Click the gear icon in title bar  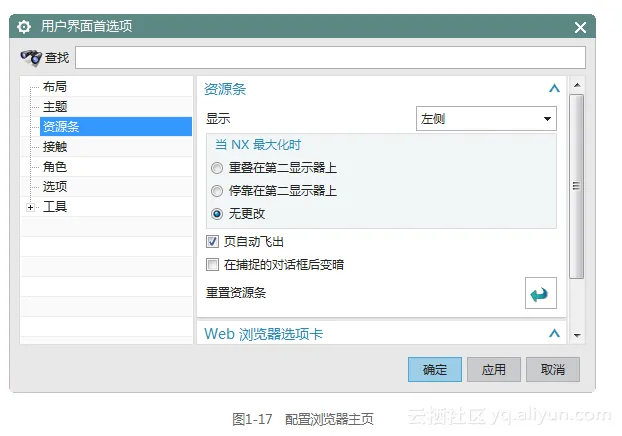click(x=24, y=27)
